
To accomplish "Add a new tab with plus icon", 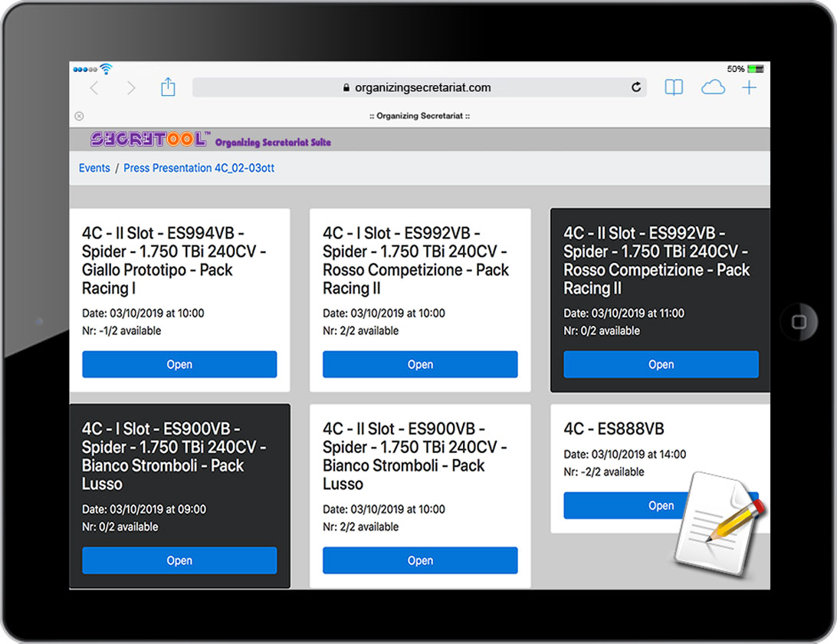I will point(750,87).
